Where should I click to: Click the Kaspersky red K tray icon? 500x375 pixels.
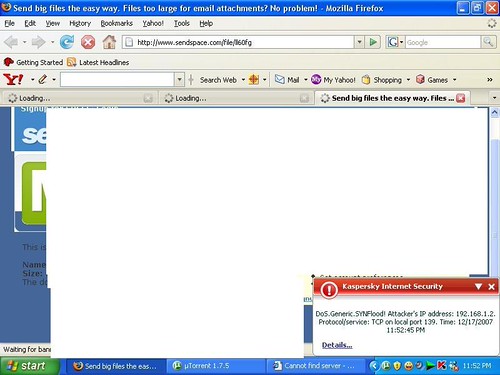point(442,366)
